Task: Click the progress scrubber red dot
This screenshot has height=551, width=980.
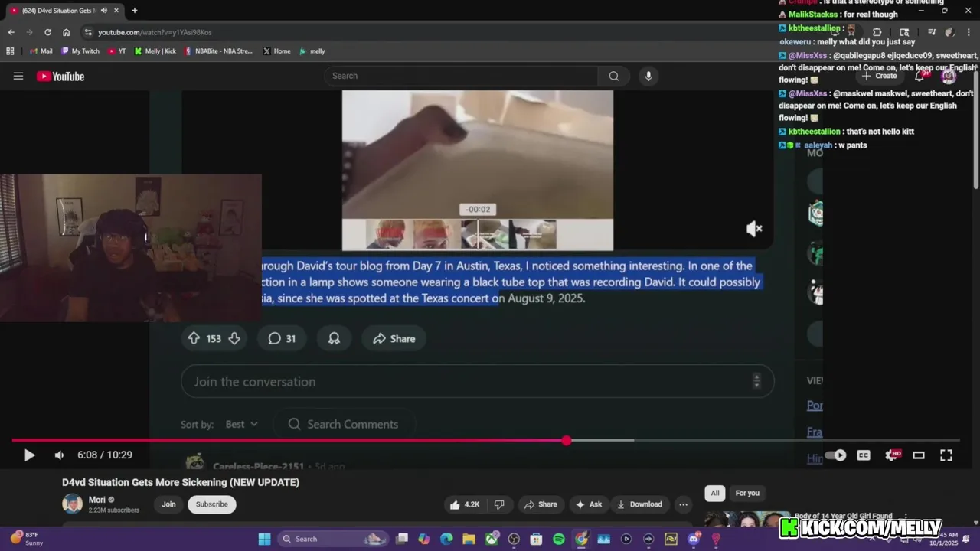Action: coord(566,440)
